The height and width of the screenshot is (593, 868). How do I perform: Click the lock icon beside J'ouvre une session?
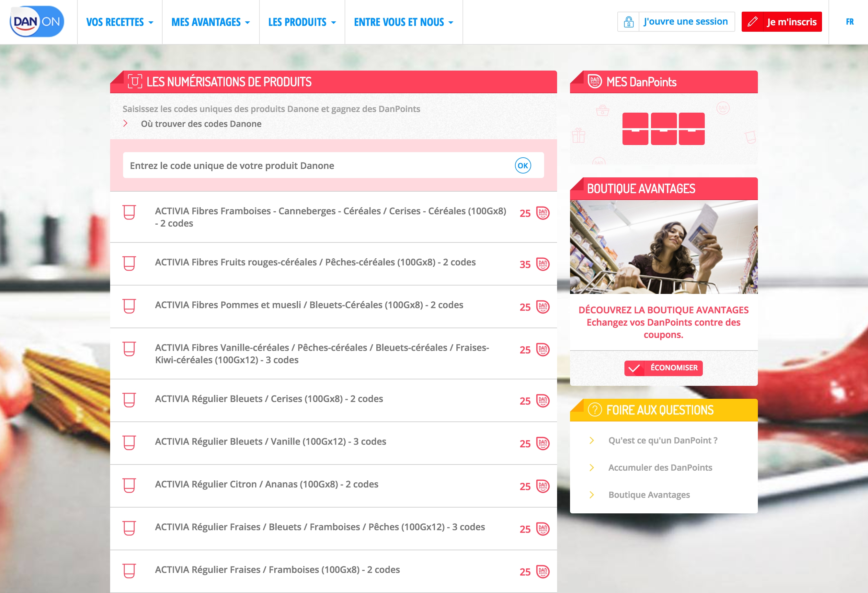pos(629,22)
